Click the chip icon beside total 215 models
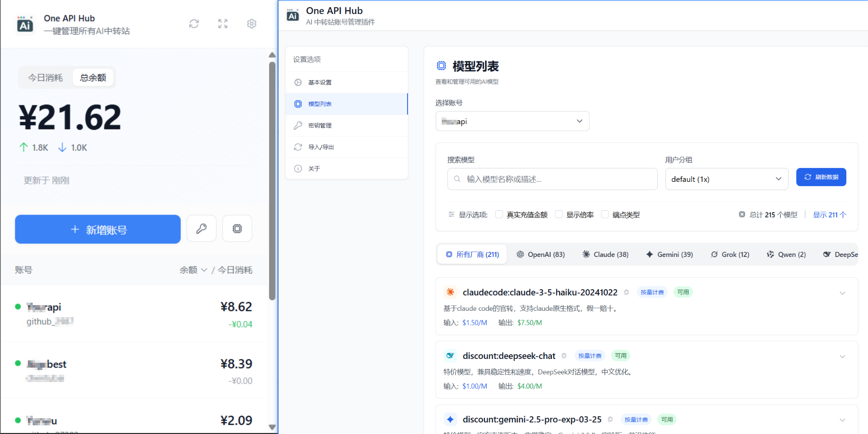868x434 pixels. click(742, 215)
